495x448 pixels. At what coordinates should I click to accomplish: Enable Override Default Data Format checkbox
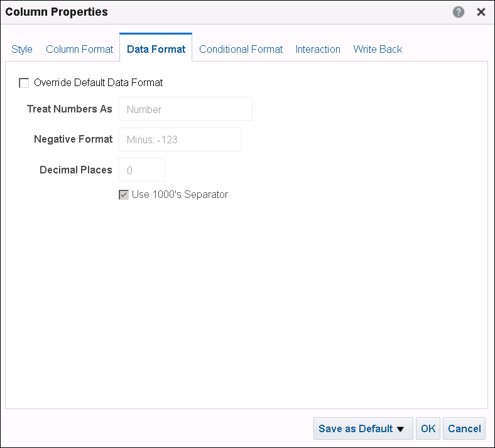[x=24, y=83]
